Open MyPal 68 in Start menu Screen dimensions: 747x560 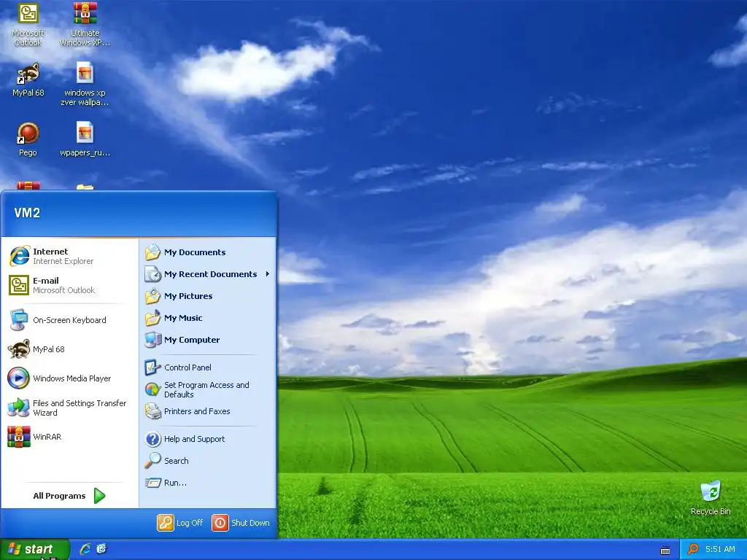[x=69, y=349]
